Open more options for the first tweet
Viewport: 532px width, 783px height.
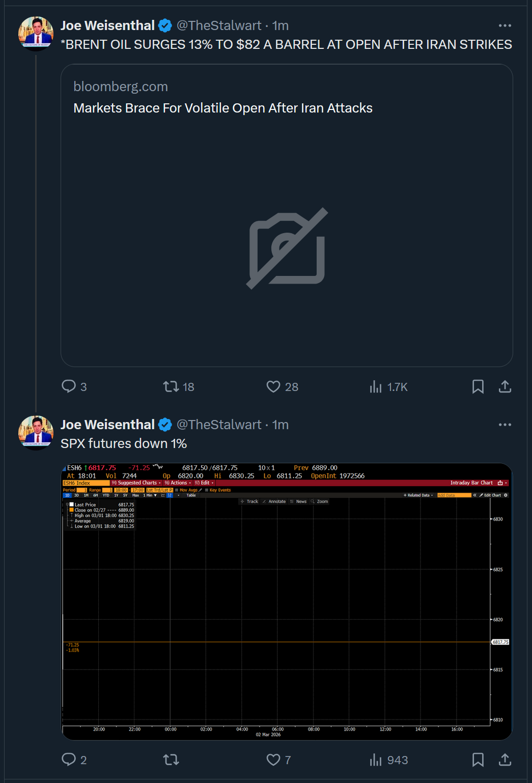tap(505, 25)
